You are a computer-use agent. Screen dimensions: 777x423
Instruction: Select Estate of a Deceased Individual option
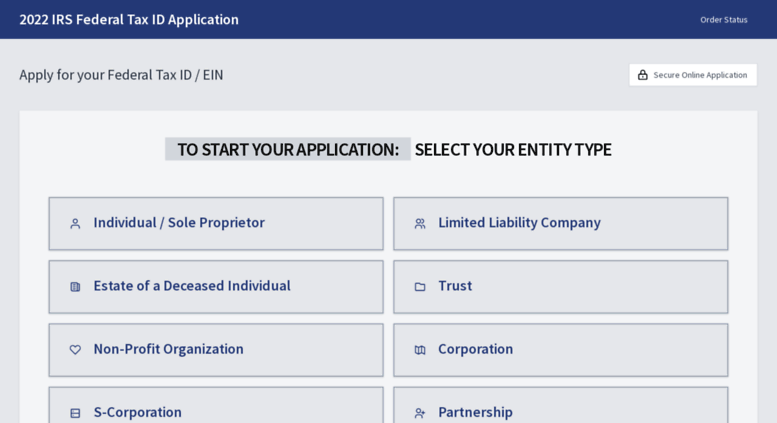point(216,286)
